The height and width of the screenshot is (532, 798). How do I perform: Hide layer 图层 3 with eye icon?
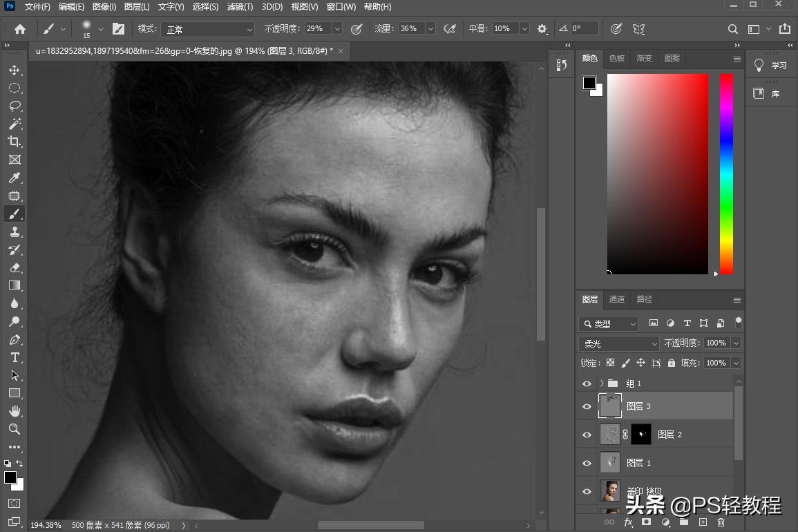point(587,406)
